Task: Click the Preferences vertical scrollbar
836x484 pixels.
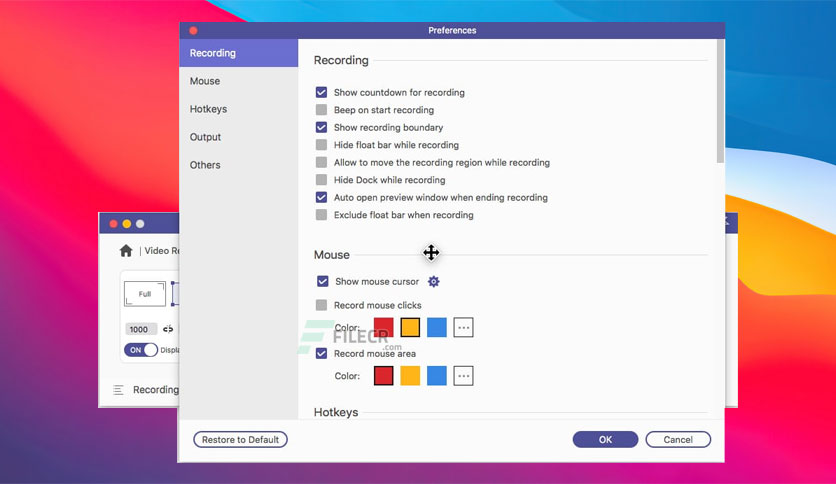Action: (720, 101)
